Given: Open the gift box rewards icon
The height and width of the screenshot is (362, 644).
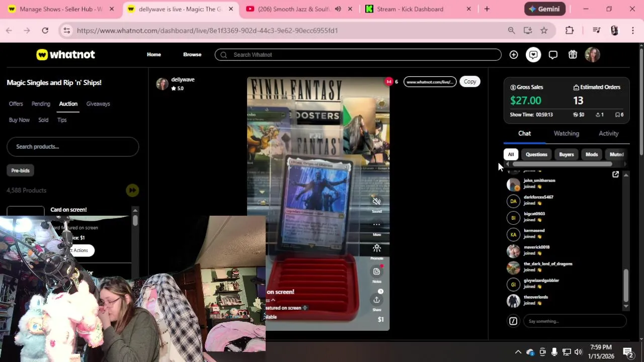Looking at the screenshot, I should tap(573, 55).
